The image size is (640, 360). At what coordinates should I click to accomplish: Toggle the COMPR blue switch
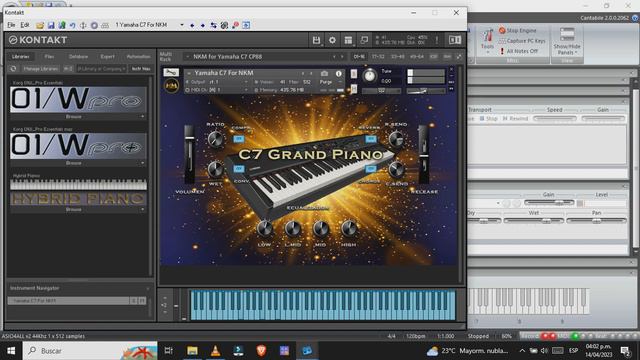(x=239, y=139)
